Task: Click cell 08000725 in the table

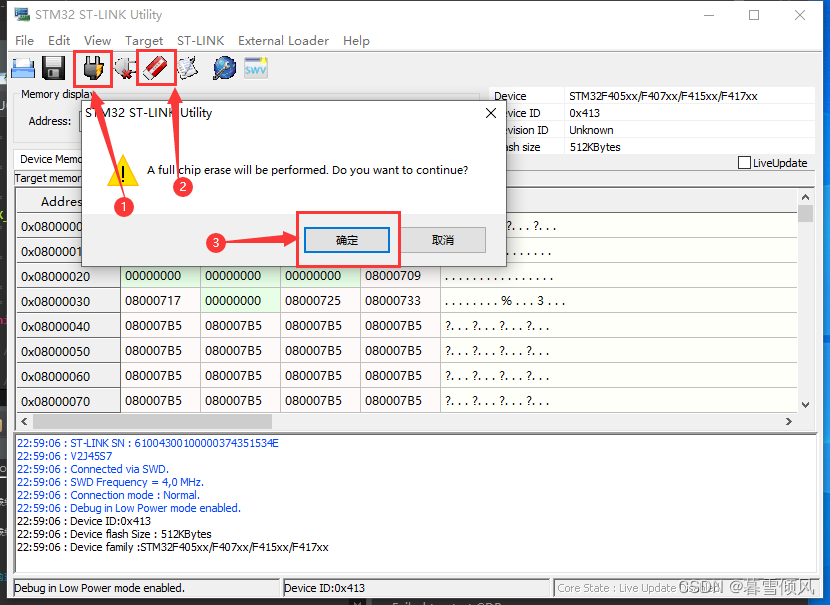Action: click(320, 301)
